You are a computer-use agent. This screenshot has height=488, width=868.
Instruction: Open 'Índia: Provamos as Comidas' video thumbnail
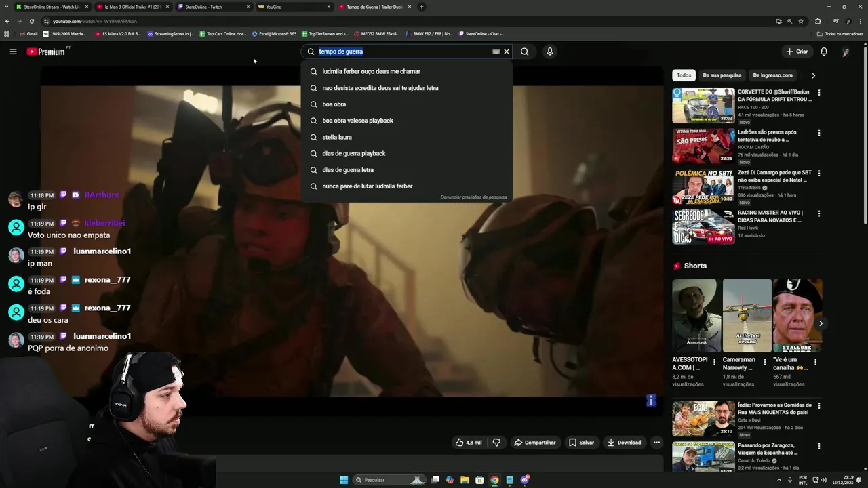tap(703, 419)
